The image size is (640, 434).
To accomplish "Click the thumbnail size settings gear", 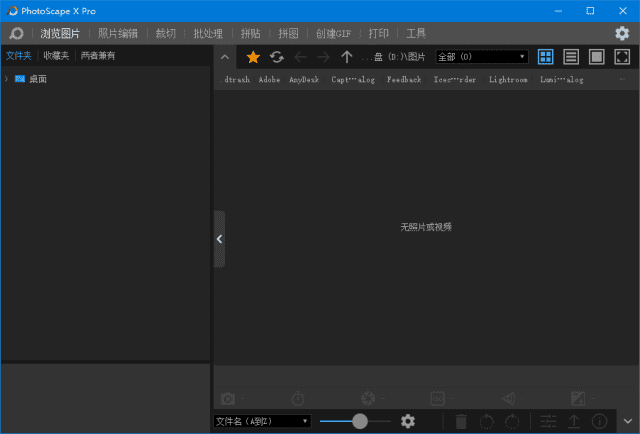I will tap(408, 421).
